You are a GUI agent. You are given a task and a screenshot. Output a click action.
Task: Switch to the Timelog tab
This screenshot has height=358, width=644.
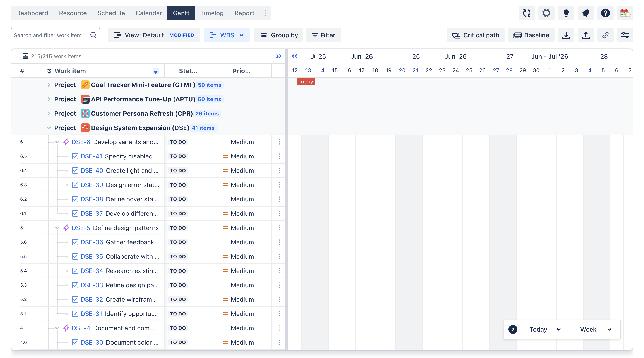(212, 13)
